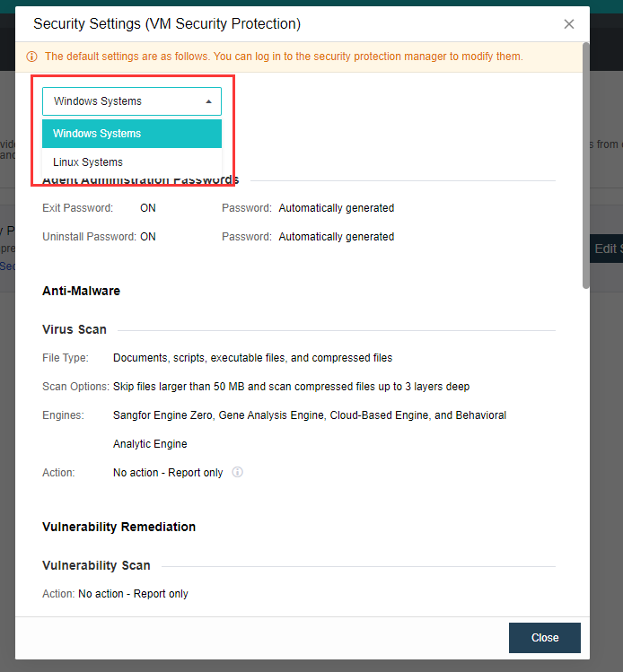
Task: Click the Anti-Malware section heading
Action: 81,291
